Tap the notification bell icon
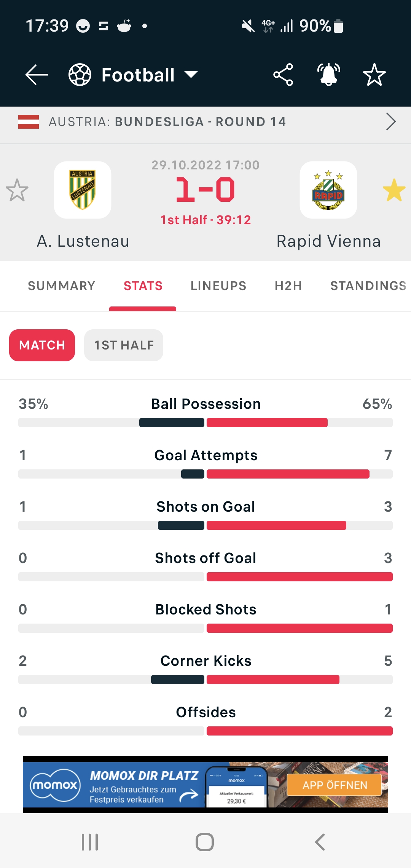Viewport: 411px width, 868px height. (329, 75)
